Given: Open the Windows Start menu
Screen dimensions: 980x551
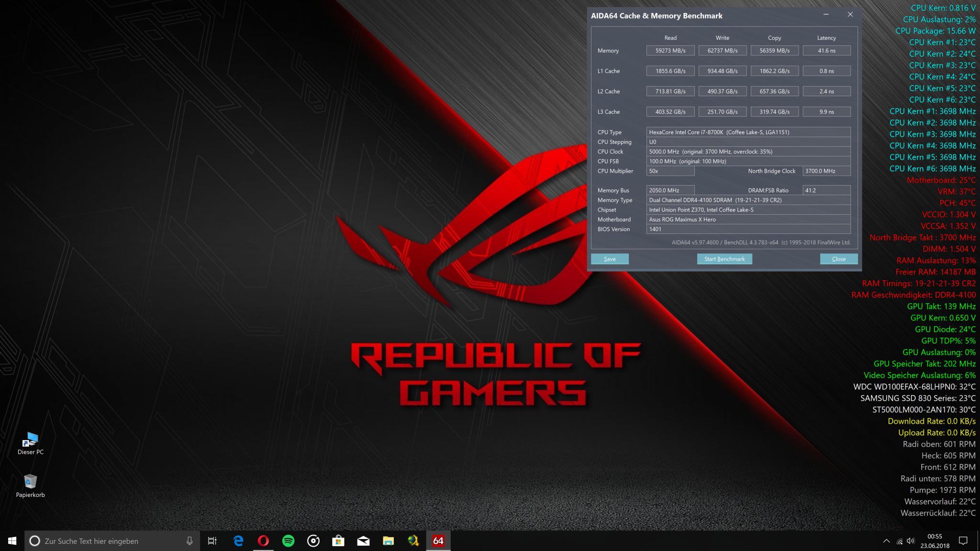Looking at the screenshot, I should [12, 541].
